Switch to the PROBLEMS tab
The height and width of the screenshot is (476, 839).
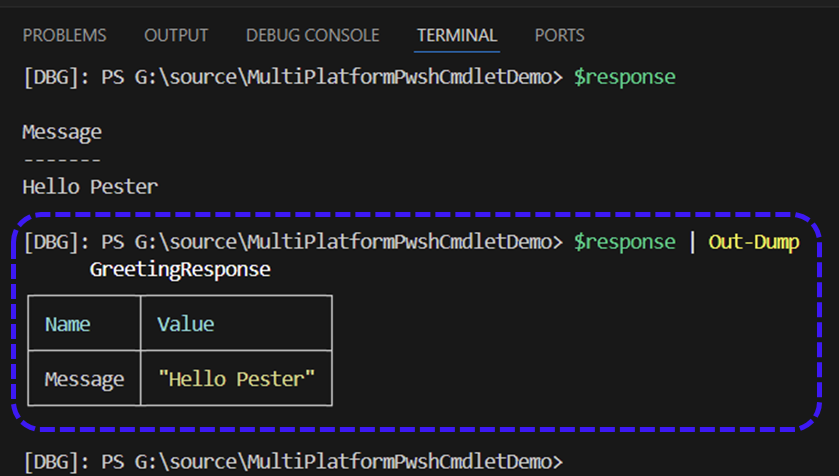[64, 35]
